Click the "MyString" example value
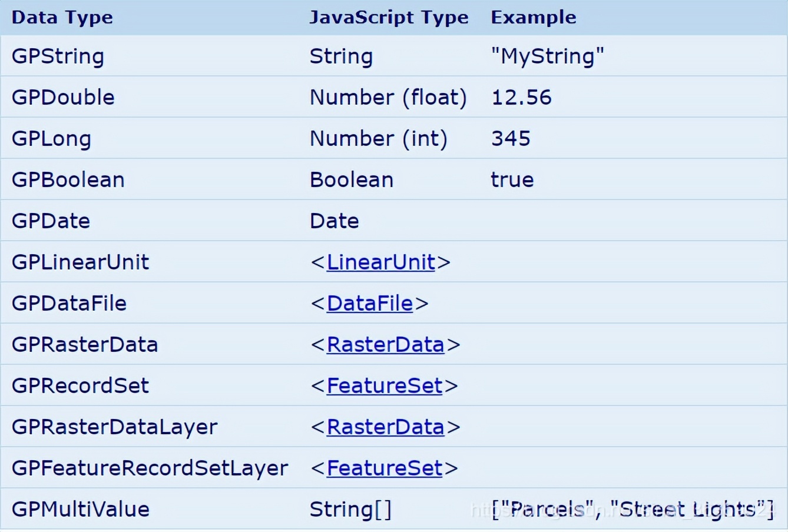Screen dimensions: 788x532 click(x=547, y=56)
